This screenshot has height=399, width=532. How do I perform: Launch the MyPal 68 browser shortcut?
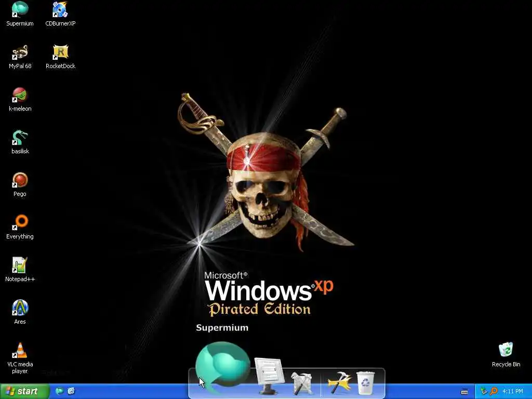[x=20, y=56]
